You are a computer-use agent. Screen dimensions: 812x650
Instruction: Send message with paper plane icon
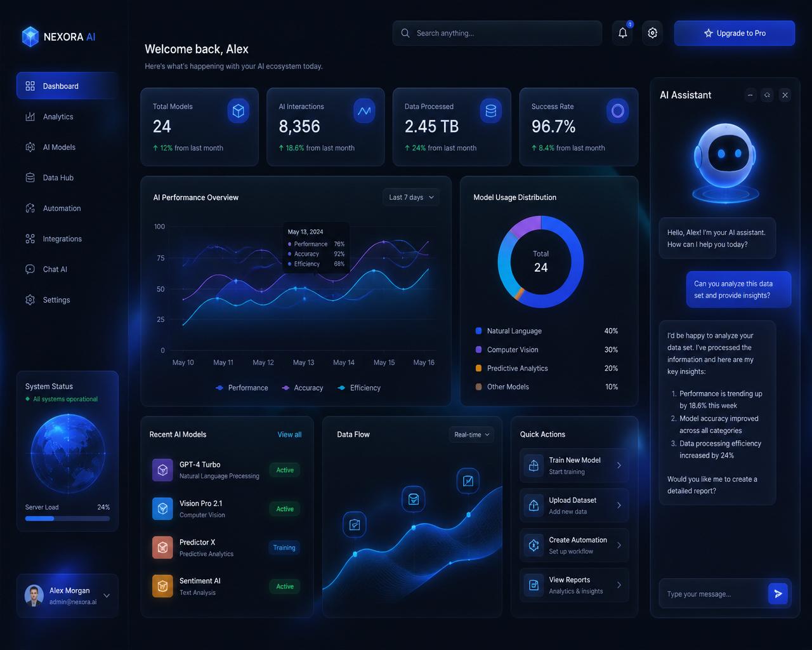click(x=778, y=594)
